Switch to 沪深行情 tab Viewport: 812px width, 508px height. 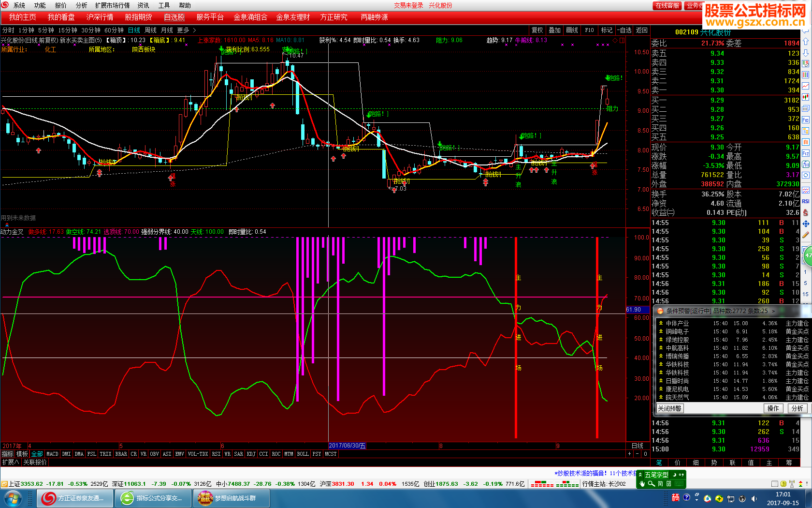100,17
